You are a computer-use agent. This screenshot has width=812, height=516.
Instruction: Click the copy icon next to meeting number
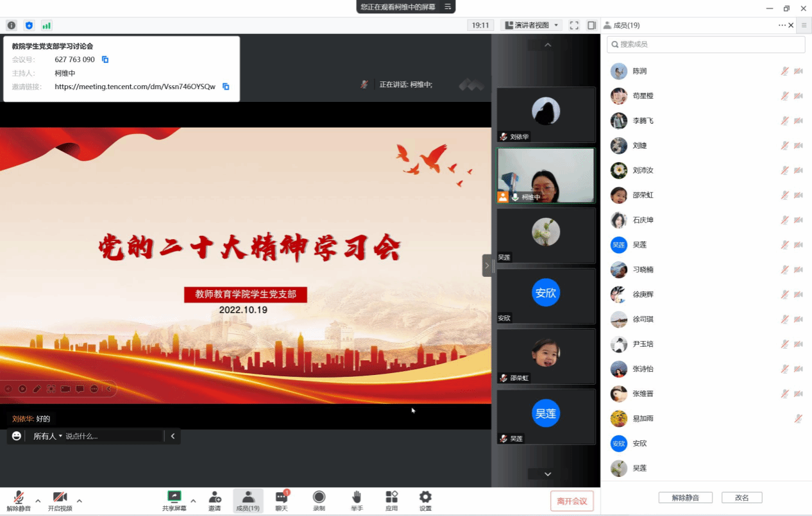tap(105, 60)
